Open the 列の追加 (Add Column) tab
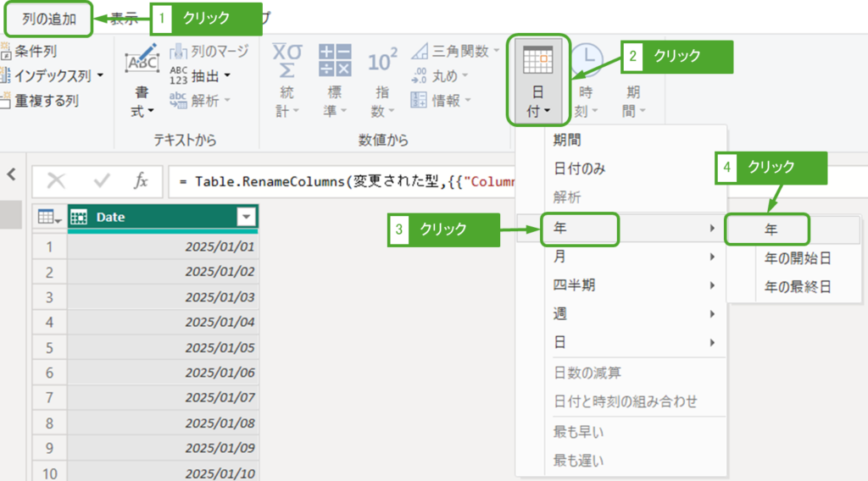This screenshot has height=481, width=868. click(49, 20)
